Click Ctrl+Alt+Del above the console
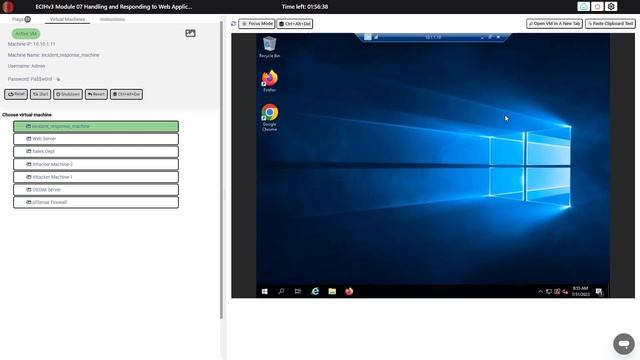The height and width of the screenshot is (360, 640). coord(295,24)
